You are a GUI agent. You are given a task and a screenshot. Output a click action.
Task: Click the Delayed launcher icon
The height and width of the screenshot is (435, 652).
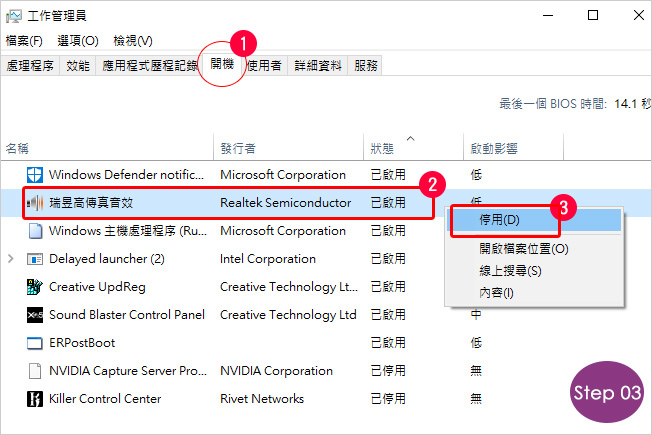pos(35,259)
